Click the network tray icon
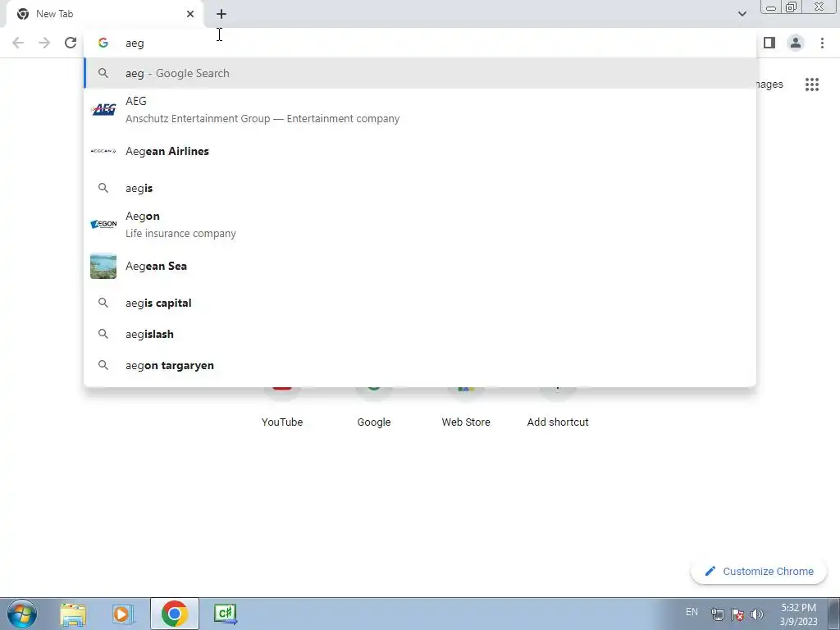Screen dimensions: 840x630 [x=717, y=614]
